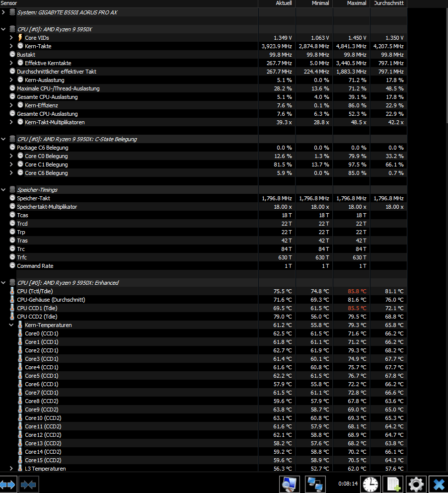Viewport: 448px width, 493px height.
Task: Click the clock icon beside Bustakt
Action: coord(12,54)
